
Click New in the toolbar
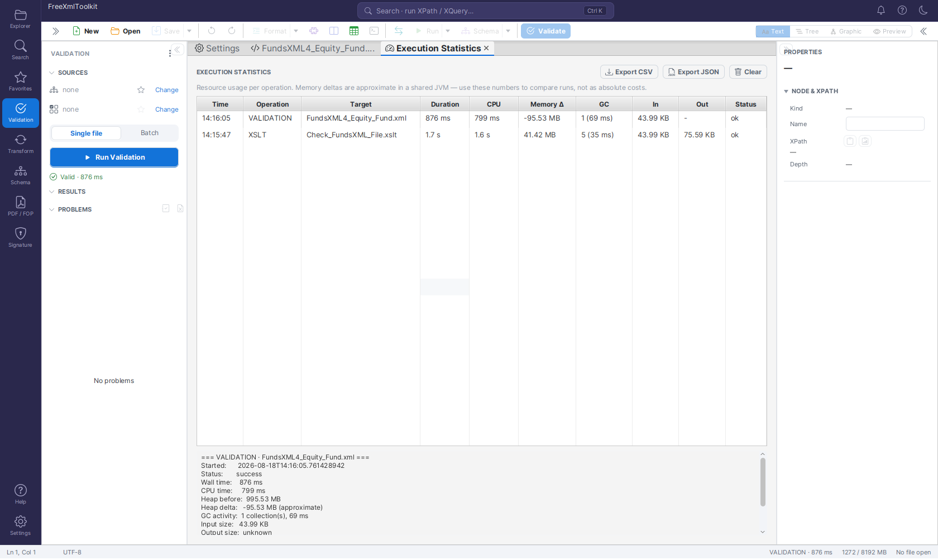pyautogui.click(x=85, y=31)
